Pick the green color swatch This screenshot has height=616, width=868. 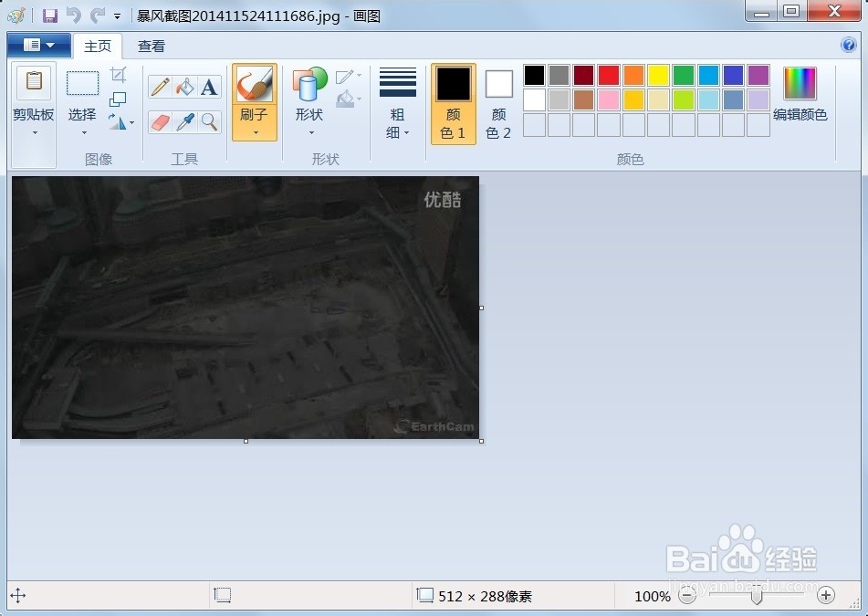[x=684, y=75]
